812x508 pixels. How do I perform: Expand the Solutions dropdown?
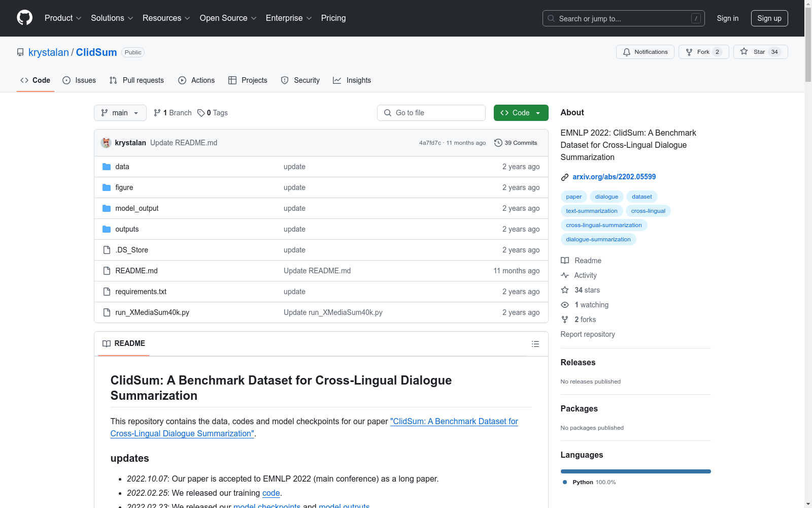pyautogui.click(x=112, y=18)
